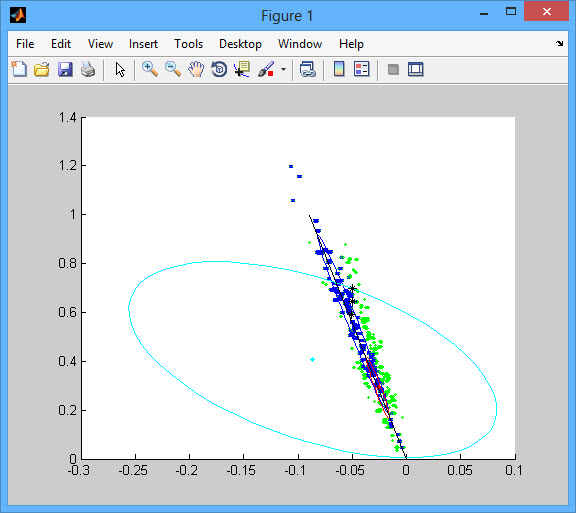Viewport: 576px width, 513px height.
Task: Click the dock figure arrow at menu bar right
Action: (x=559, y=44)
